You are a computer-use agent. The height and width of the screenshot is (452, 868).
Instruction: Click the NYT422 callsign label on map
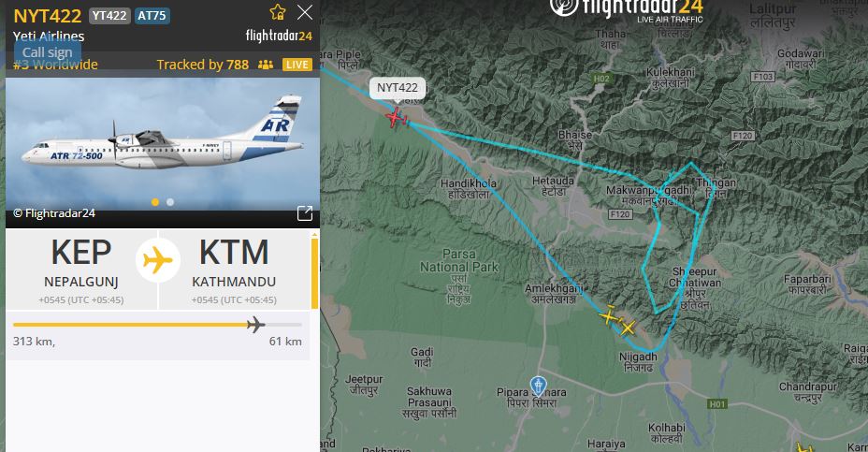click(x=398, y=88)
